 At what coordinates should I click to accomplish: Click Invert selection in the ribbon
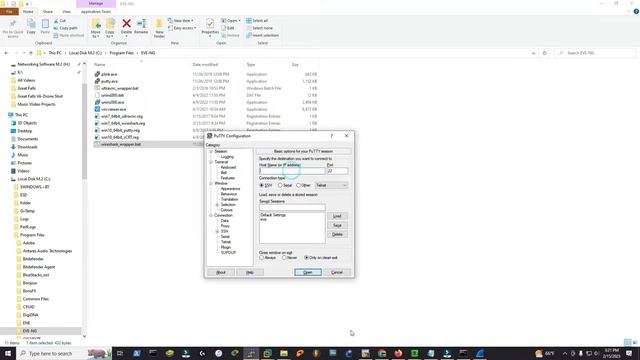click(262, 35)
